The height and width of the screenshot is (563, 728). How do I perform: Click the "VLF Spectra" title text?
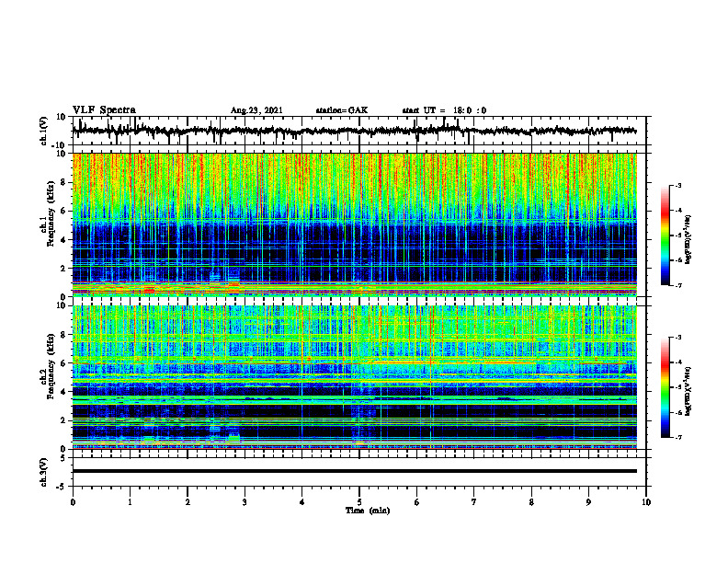(x=104, y=110)
